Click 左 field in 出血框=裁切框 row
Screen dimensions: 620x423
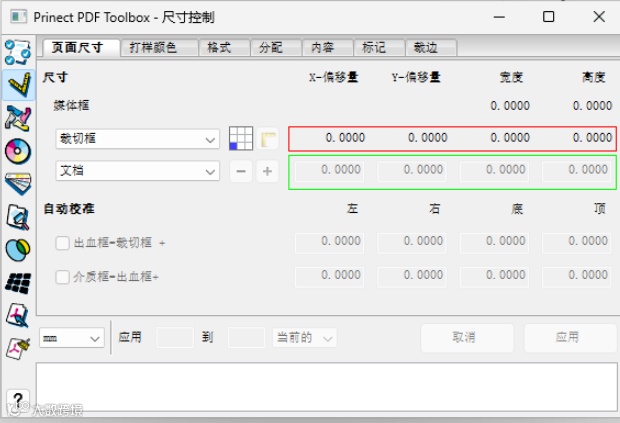point(329,242)
